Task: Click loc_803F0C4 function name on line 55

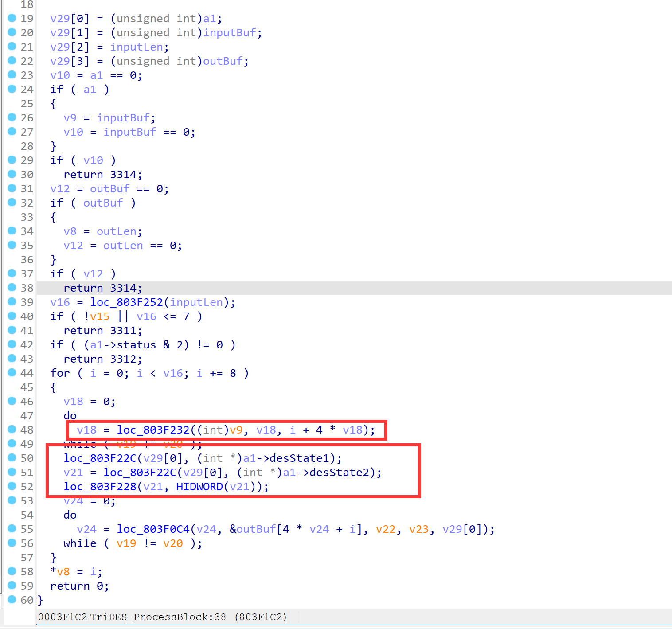Action: (153, 529)
